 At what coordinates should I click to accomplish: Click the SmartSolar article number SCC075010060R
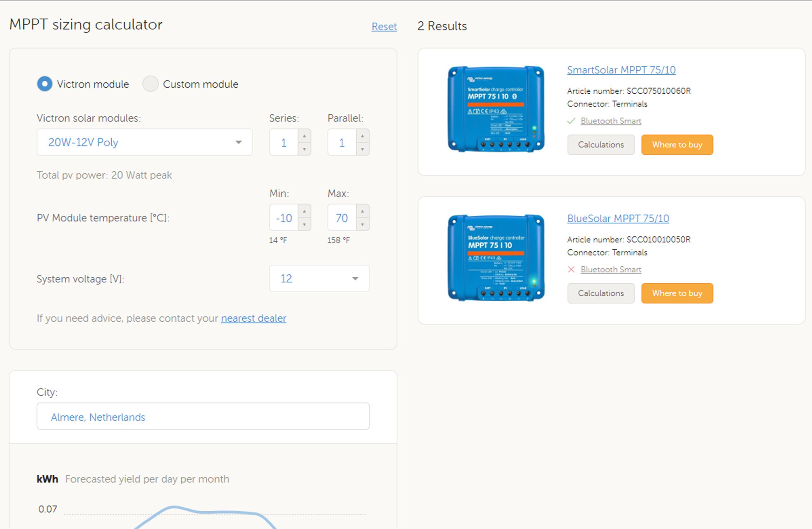658,91
